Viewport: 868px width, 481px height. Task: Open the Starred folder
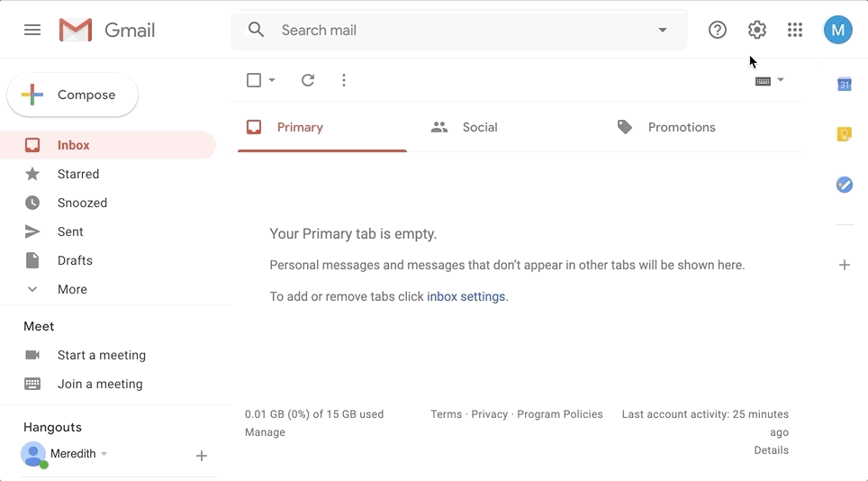coord(108,174)
